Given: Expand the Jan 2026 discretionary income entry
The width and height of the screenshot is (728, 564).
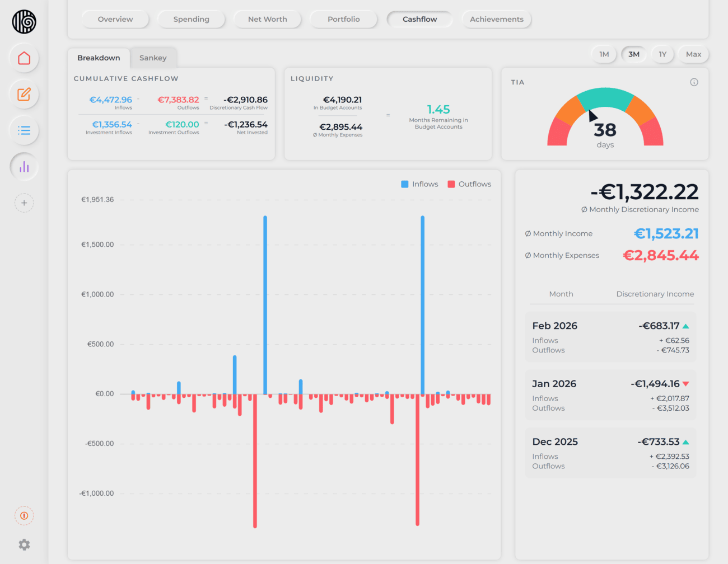Looking at the screenshot, I should (611, 395).
